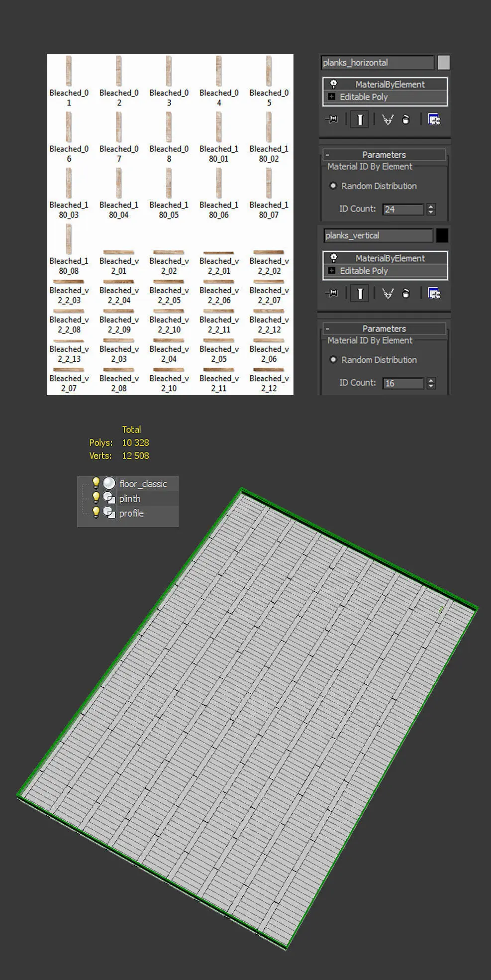This screenshot has height=980, width=491.
Task: Click the ID Count field showing 24
Action: pyautogui.click(x=403, y=209)
